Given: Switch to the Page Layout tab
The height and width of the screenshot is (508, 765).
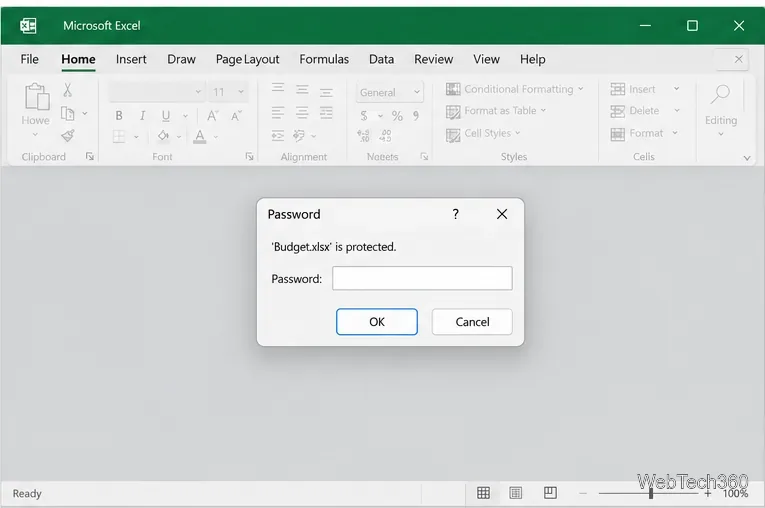Looking at the screenshot, I should pos(247,59).
